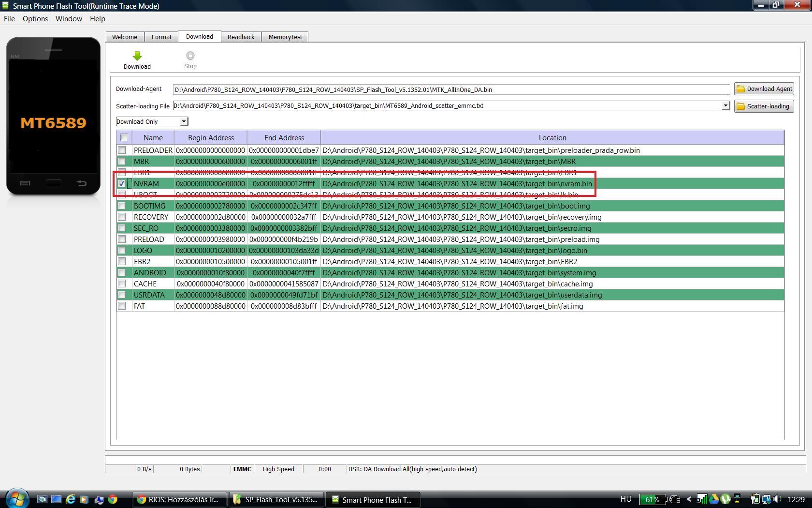The width and height of the screenshot is (812, 508).
Task: Switch to SP_Flash_Tool_v5.135 taskbar window
Action: (x=276, y=500)
